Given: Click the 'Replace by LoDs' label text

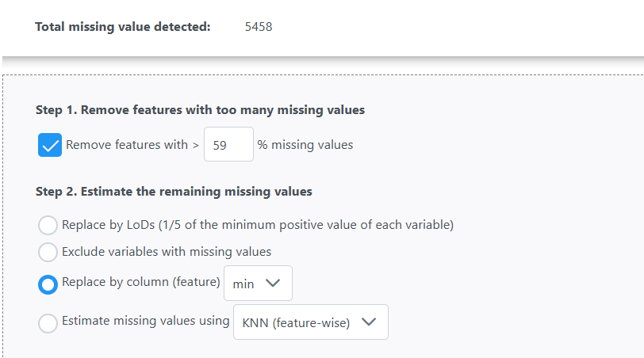Looking at the screenshot, I should coord(109,225).
